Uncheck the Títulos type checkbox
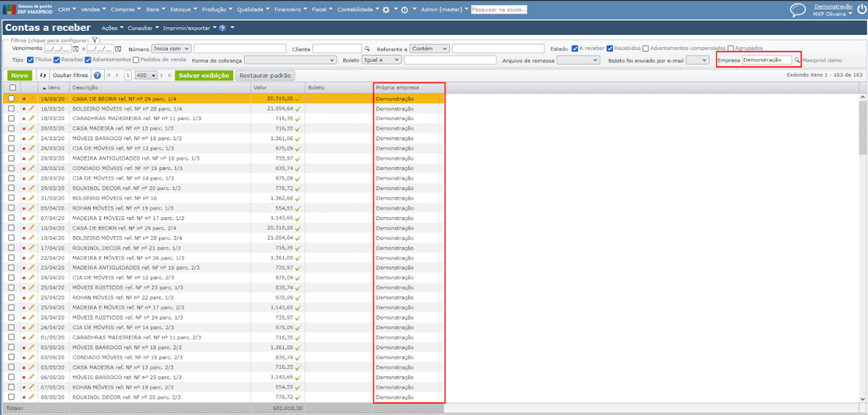 (x=30, y=59)
